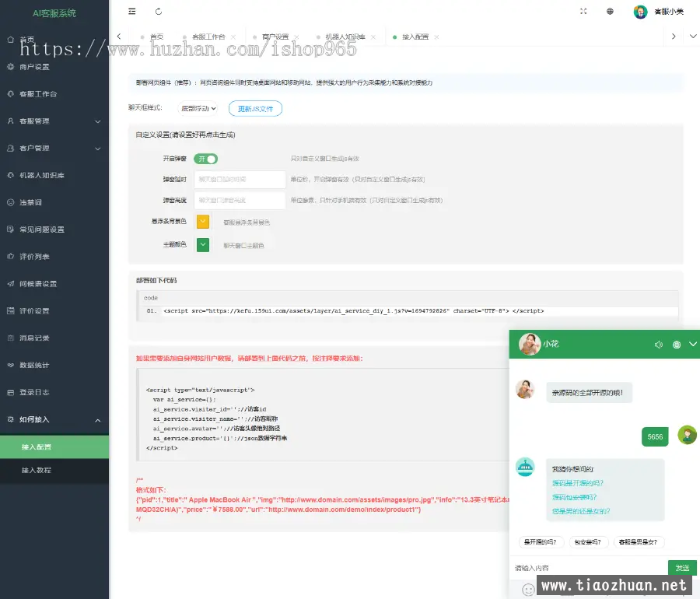Minimize the 小花 chat widget
This screenshot has width=700, height=599.
[x=693, y=344]
